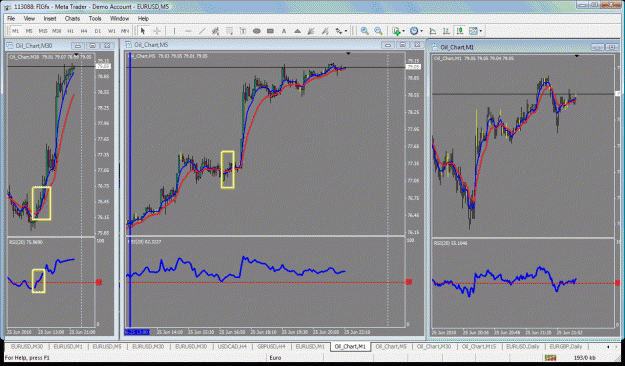The width and height of the screenshot is (625, 366).
Task: Pick the Horizontal Line drawing tool
Action: (x=188, y=31)
